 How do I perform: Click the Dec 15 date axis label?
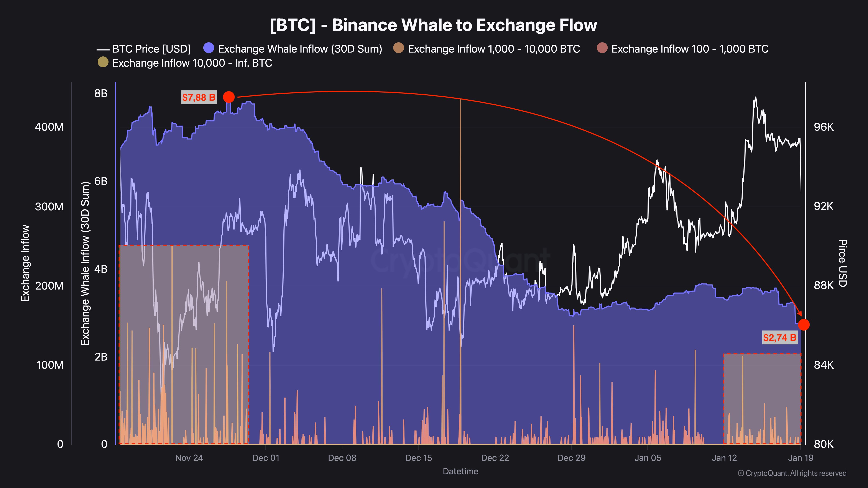coord(419,458)
